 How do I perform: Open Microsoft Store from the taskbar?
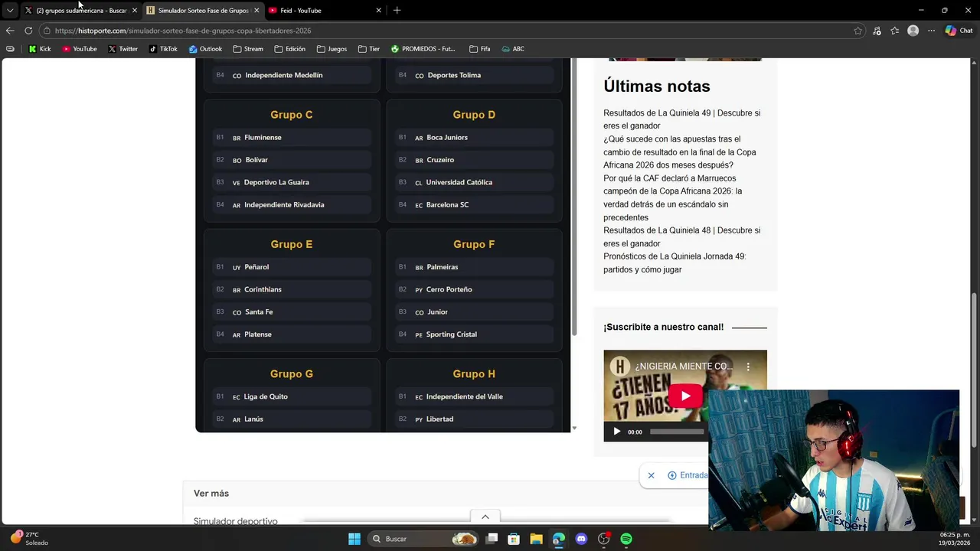[x=514, y=539]
